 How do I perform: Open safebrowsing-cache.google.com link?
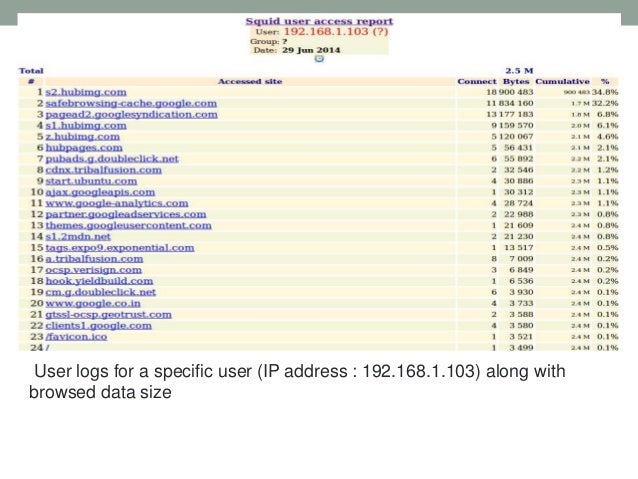coord(131,103)
